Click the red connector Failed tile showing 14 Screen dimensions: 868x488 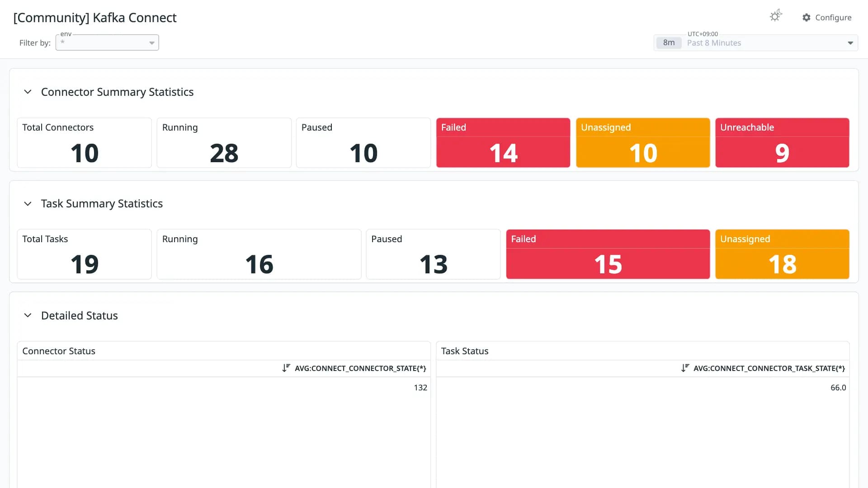tap(503, 143)
